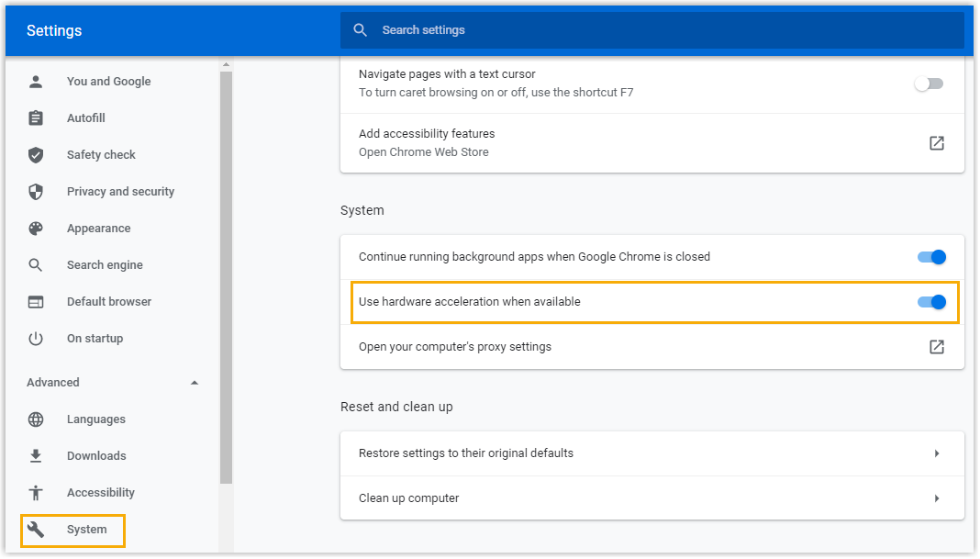
Task: Click the Safety check shield icon
Action: [x=36, y=155]
